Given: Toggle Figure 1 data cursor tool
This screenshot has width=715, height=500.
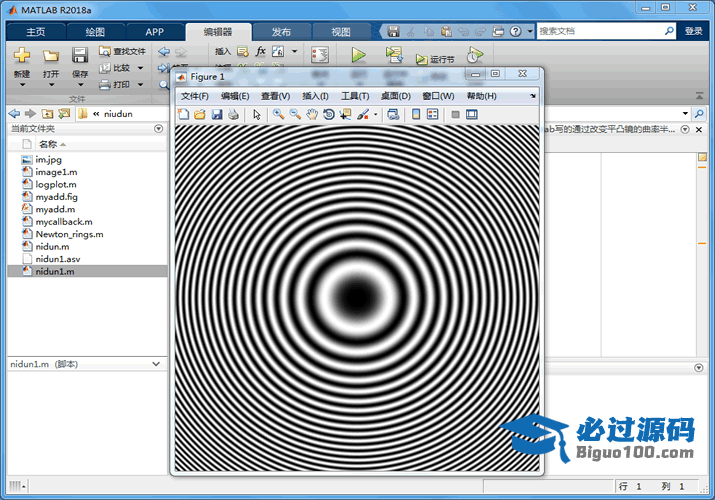Looking at the screenshot, I should point(345,114).
